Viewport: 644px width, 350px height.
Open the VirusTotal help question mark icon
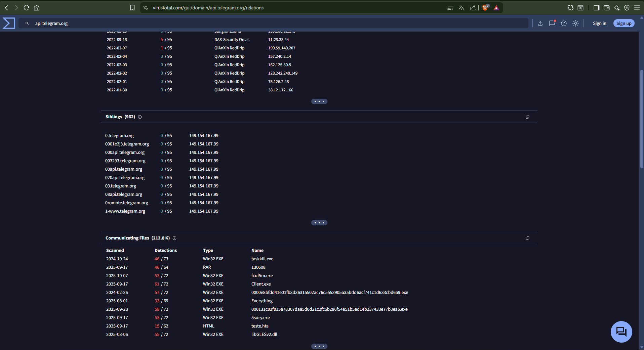564,23
